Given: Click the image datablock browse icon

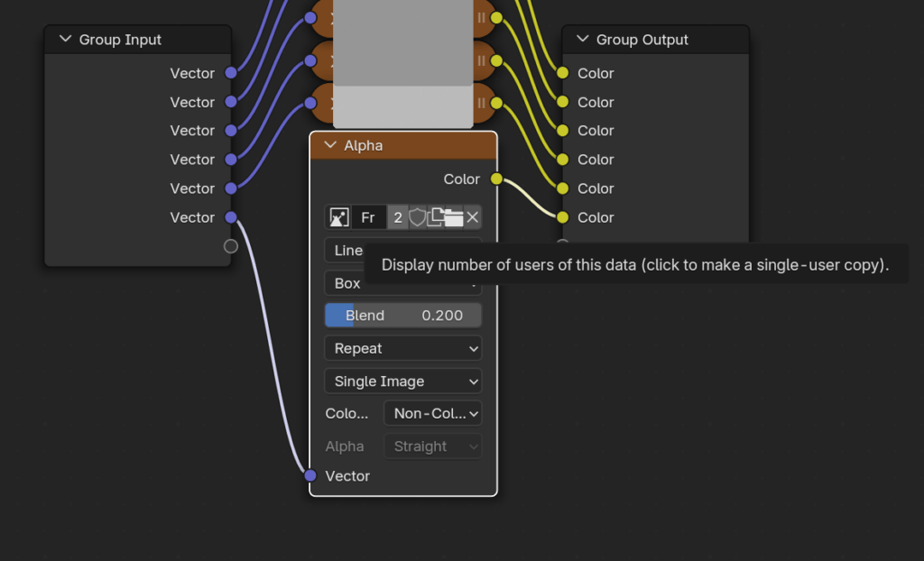Looking at the screenshot, I should (x=338, y=217).
